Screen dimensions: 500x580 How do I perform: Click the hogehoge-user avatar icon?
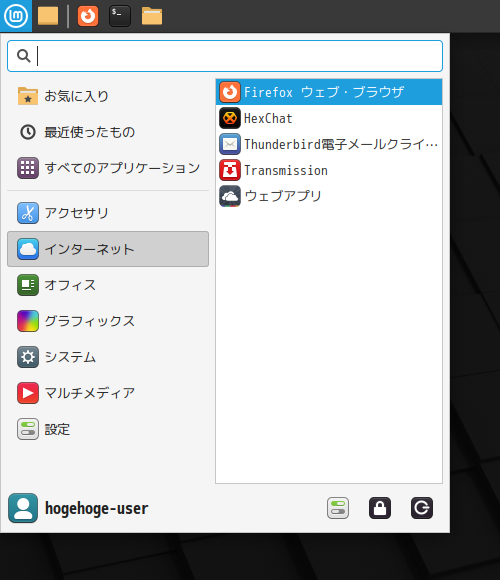coord(23,508)
